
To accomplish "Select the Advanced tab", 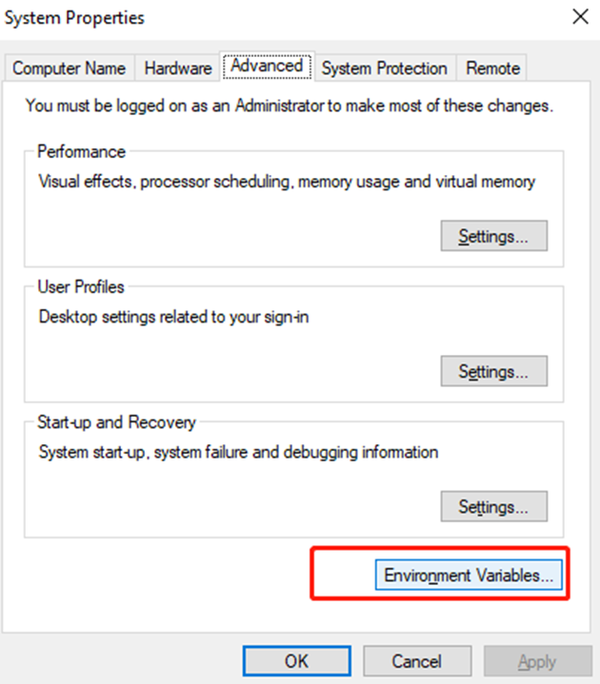I will (x=266, y=66).
